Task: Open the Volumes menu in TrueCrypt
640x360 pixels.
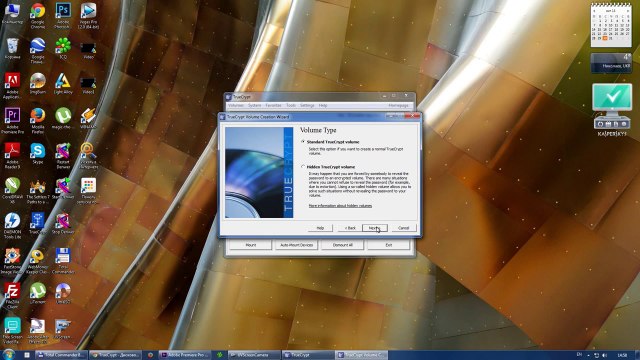Action: point(236,105)
